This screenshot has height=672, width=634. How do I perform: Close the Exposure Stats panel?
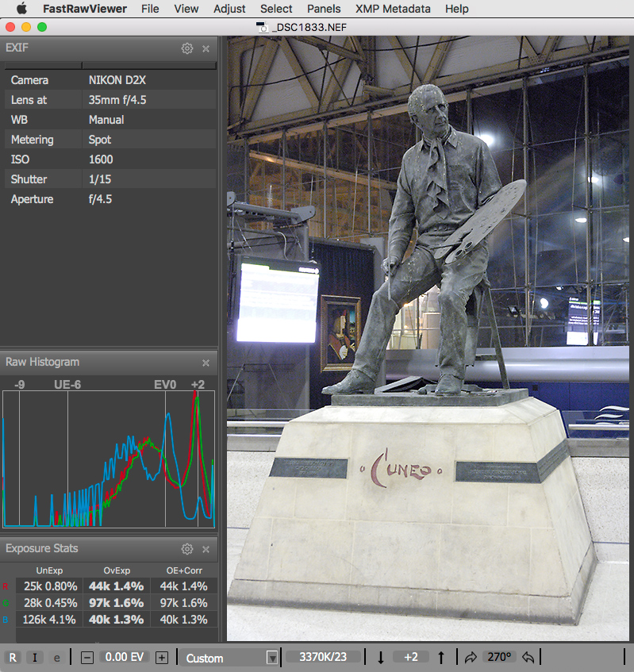tap(206, 549)
